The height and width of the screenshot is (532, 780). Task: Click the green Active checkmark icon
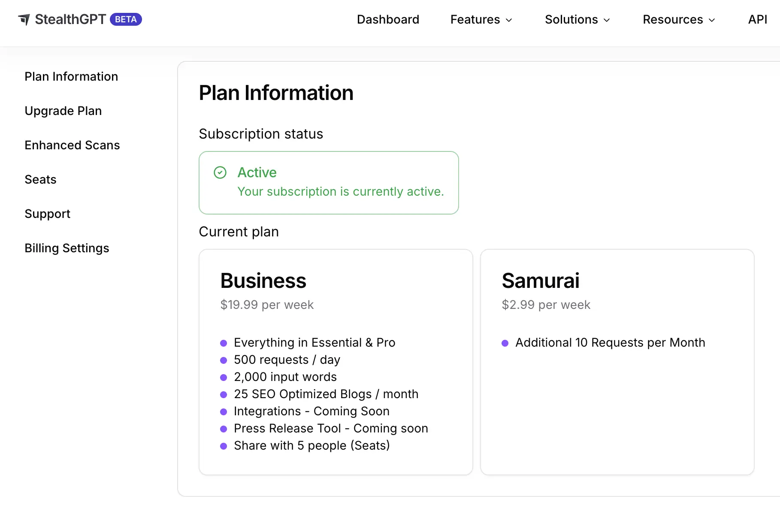click(220, 172)
